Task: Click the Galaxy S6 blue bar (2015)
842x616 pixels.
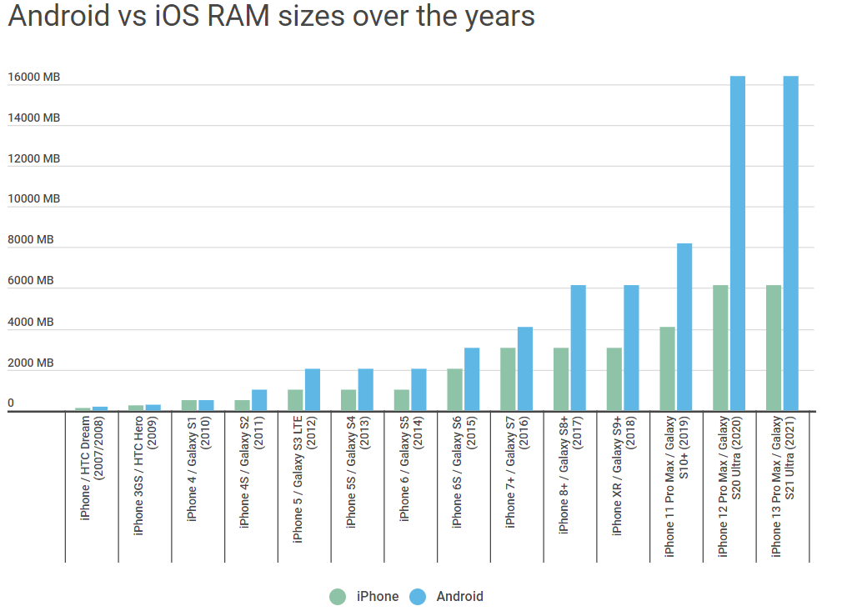Action: [x=472, y=379]
